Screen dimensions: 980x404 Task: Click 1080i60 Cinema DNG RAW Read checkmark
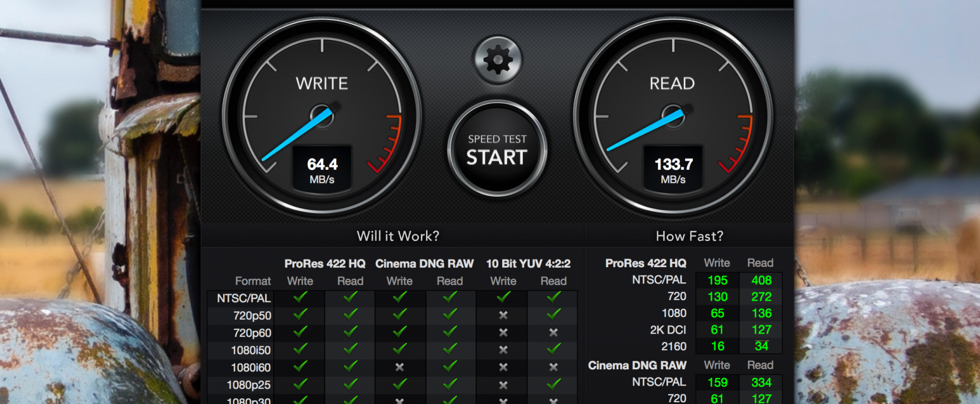[450, 366]
